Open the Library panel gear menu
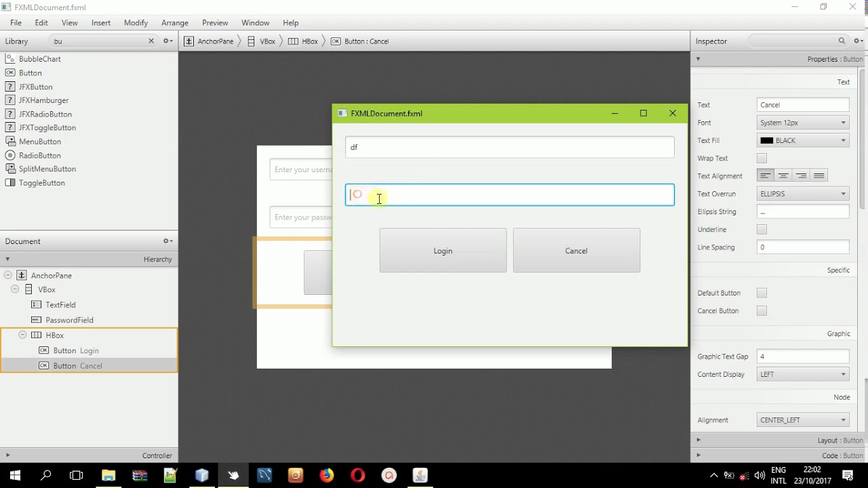The width and height of the screenshot is (868, 488). click(167, 41)
